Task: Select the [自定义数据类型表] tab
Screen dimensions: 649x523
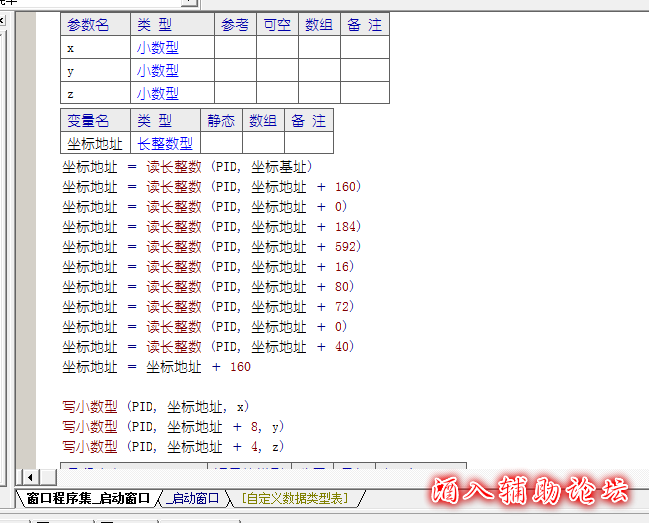Action: pos(295,498)
